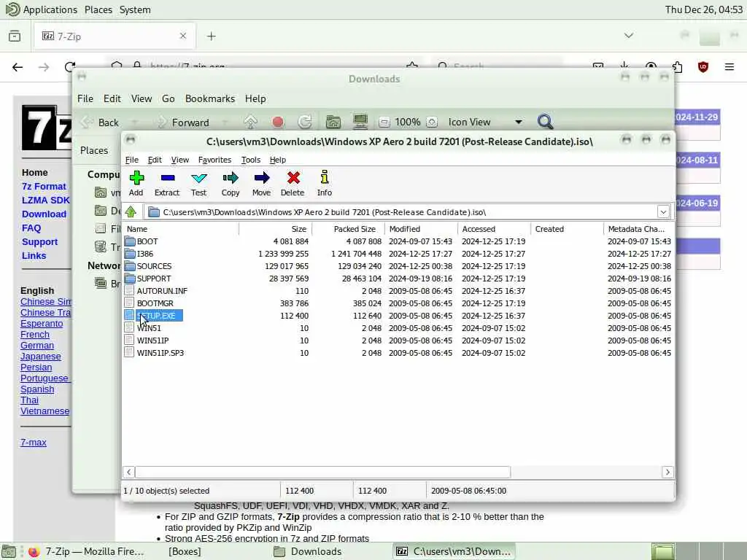Viewport: 747px width, 560px height.
Task: Open new tab with plus button
Action: [211, 36]
